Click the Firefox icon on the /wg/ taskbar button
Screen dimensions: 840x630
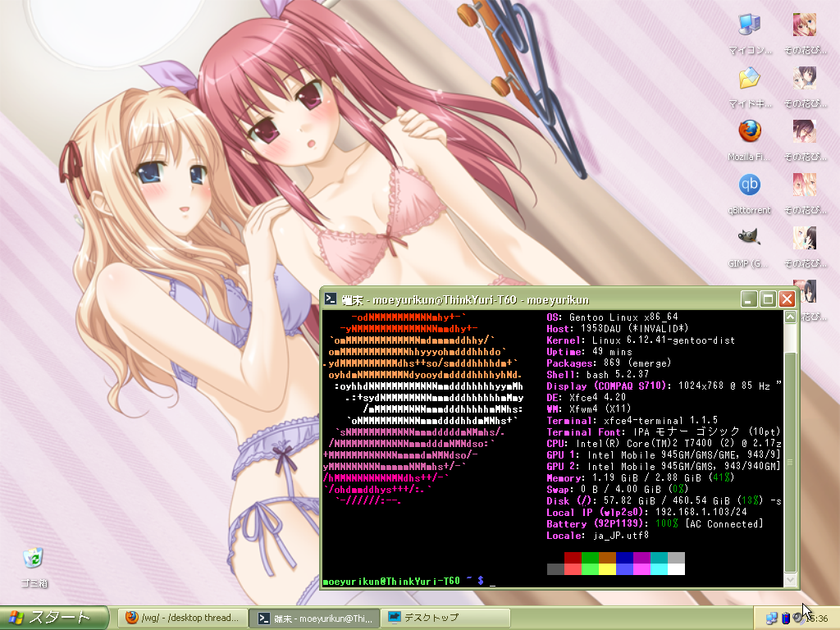[131, 618]
